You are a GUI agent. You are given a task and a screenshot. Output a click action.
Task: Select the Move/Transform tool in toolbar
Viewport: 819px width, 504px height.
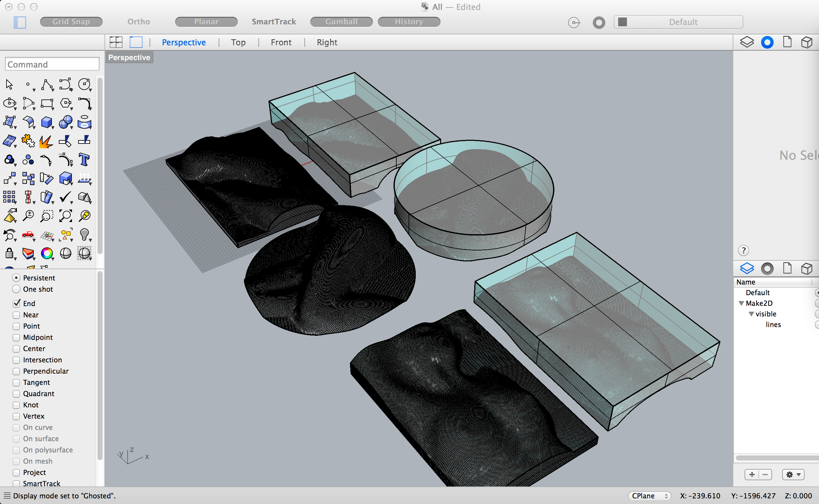tap(9, 178)
